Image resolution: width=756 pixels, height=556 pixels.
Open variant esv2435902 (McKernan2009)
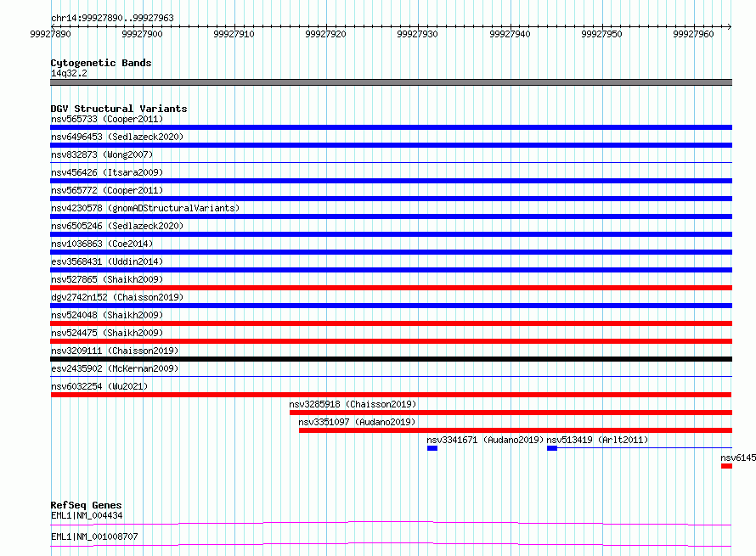tap(115, 368)
